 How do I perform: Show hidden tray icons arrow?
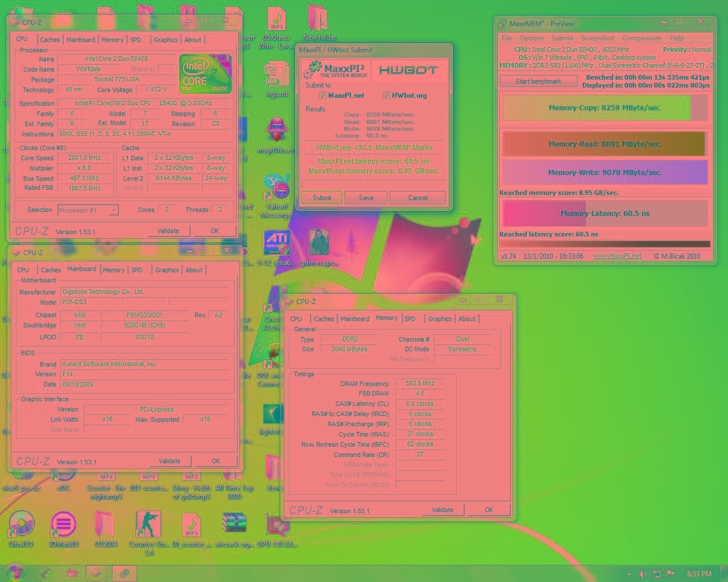tap(629, 574)
